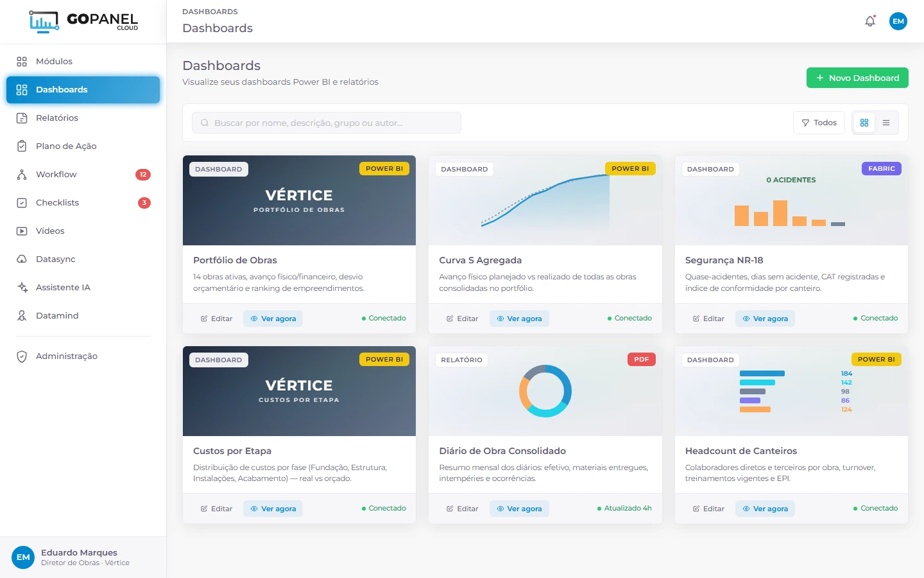Edit Diário de Obra Consolidado report

463,509
